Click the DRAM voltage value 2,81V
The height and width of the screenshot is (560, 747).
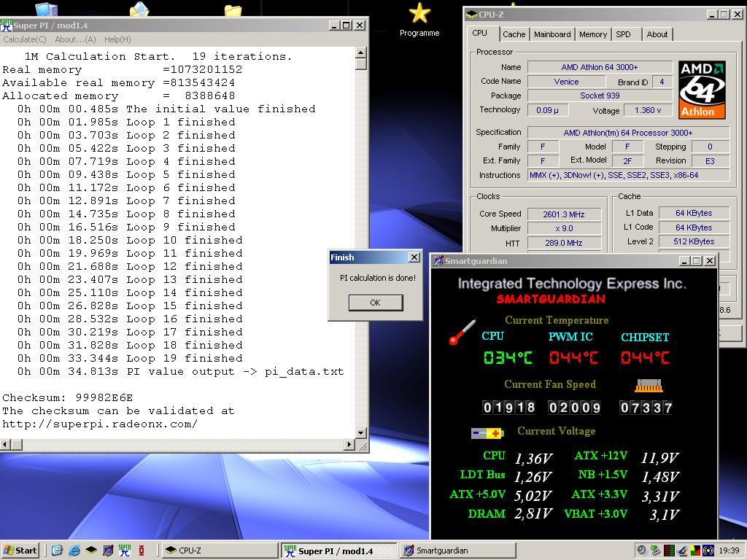(533, 514)
